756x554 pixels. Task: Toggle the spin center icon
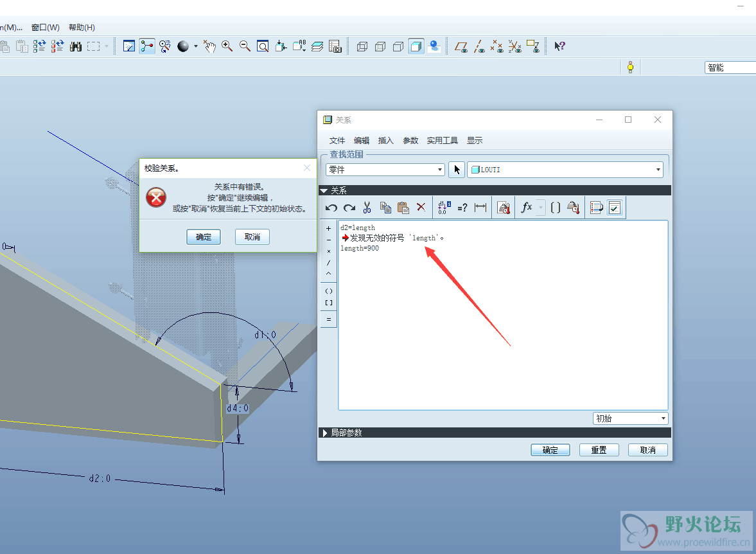tap(147, 46)
